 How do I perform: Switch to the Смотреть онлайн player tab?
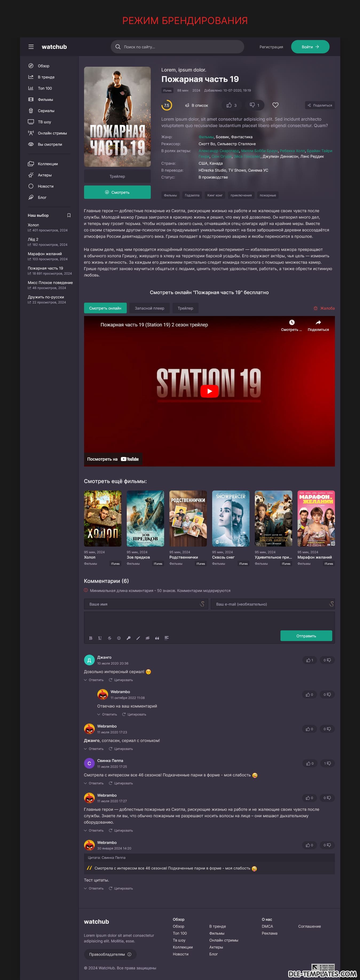point(105,308)
